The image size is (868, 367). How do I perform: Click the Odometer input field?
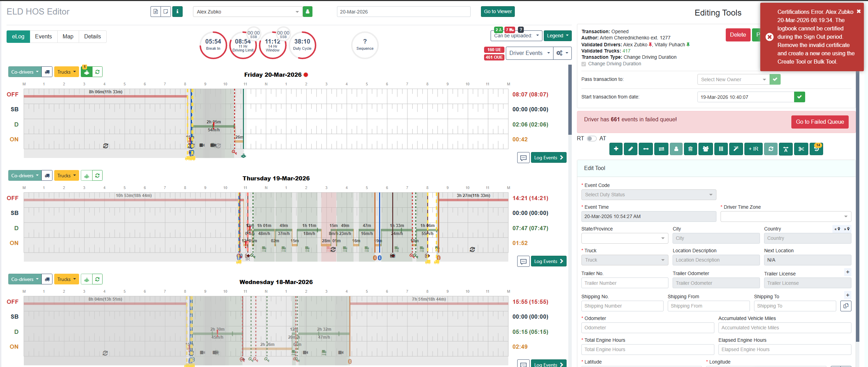pos(648,328)
